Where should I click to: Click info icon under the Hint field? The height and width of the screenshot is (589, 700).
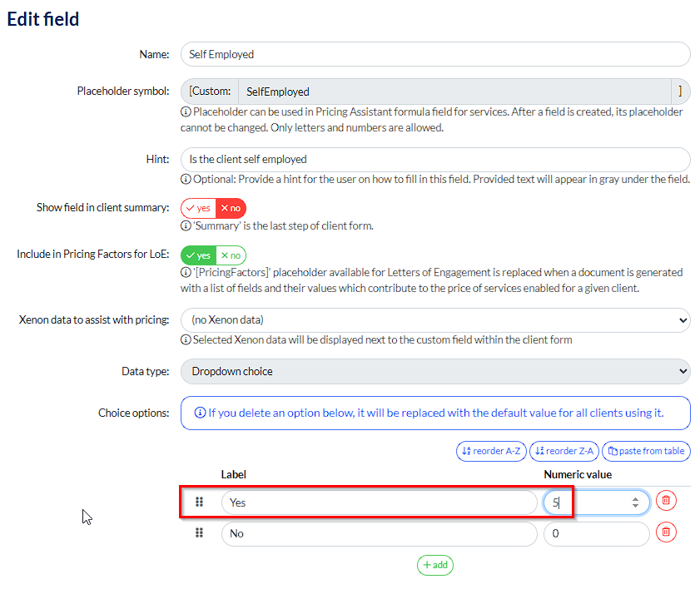click(x=186, y=180)
